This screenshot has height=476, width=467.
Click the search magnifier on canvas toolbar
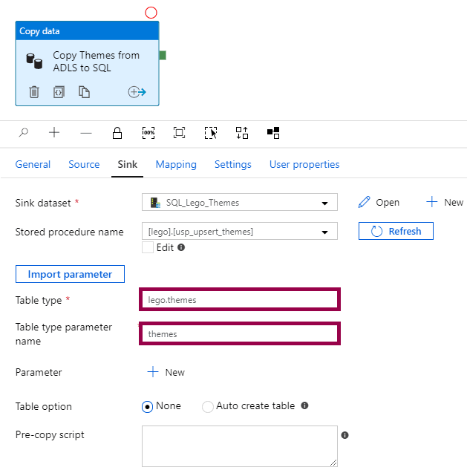pos(24,133)
